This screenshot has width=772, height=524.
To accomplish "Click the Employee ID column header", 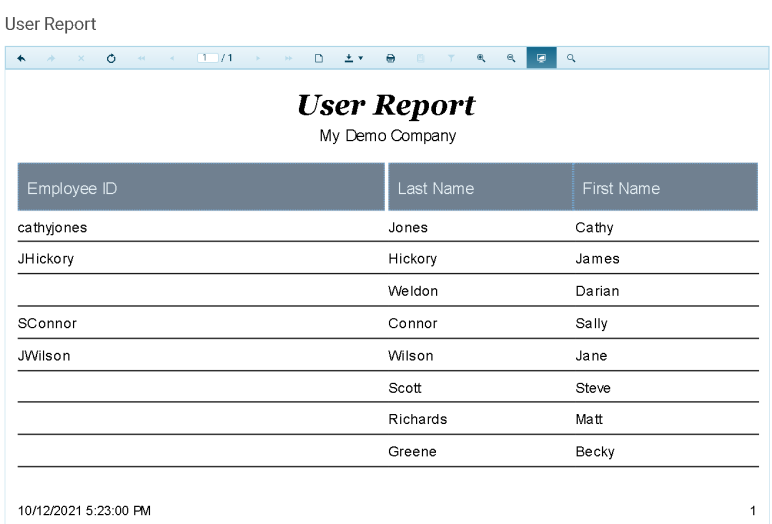I will pos(201,187).
